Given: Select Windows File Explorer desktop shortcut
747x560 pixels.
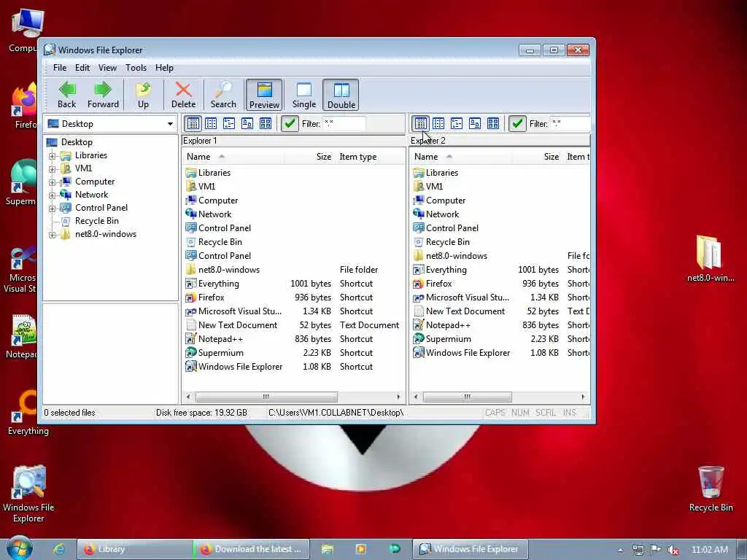Looking at the screenshot, I should [x=28, y=494].
